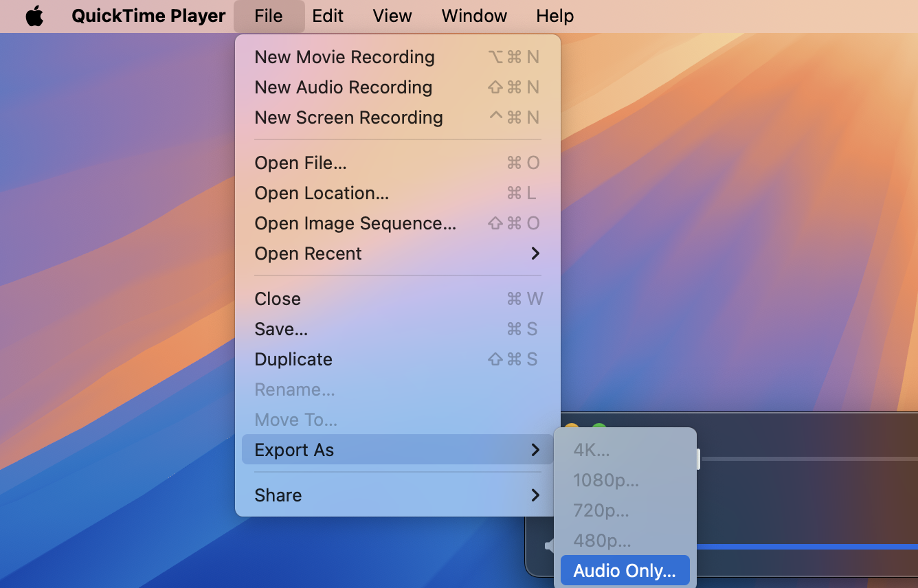Open the QuickTime Player app menu
Image resolution: width=918 pixels, height=588 pixels.
(x=148, y=16)
